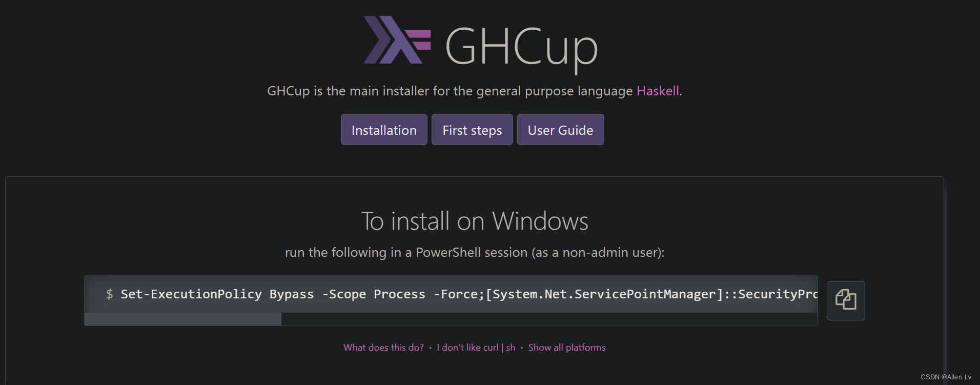Click 'To install on Windows' heading
The height and width of the screenshot is (385, 980).
coord(475,221)
